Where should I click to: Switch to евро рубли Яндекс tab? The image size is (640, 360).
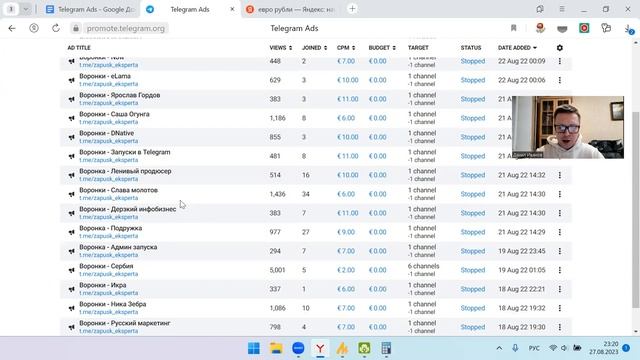[x=291, y=9]
